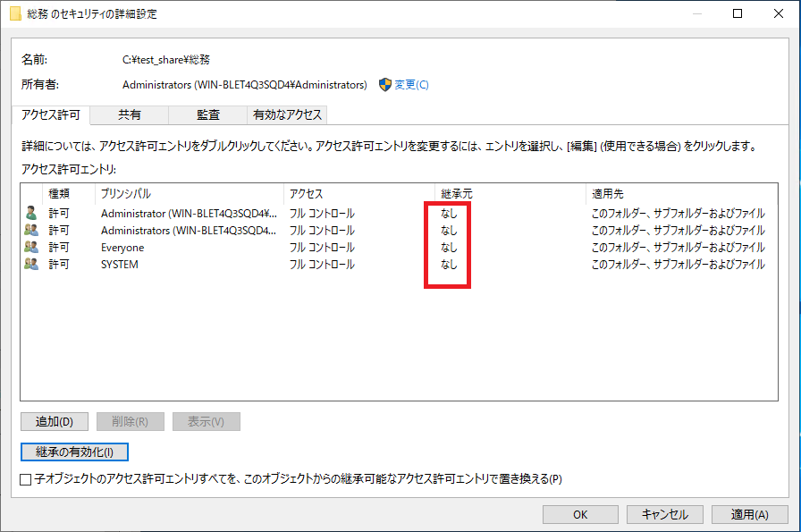
Task: Select the Administrator (WIN-BLET4Q3SQD4¥... principal entry
Action: tap(189, 213)
